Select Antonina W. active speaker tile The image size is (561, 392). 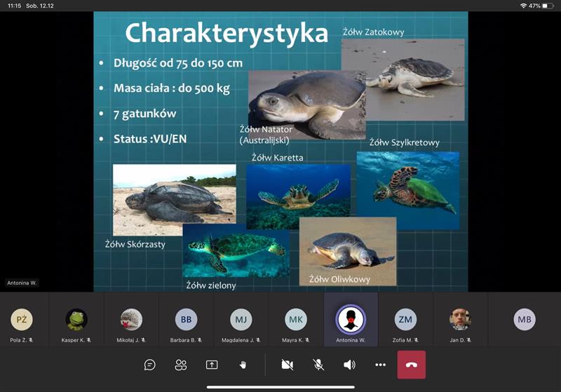[x=351, y=320]
